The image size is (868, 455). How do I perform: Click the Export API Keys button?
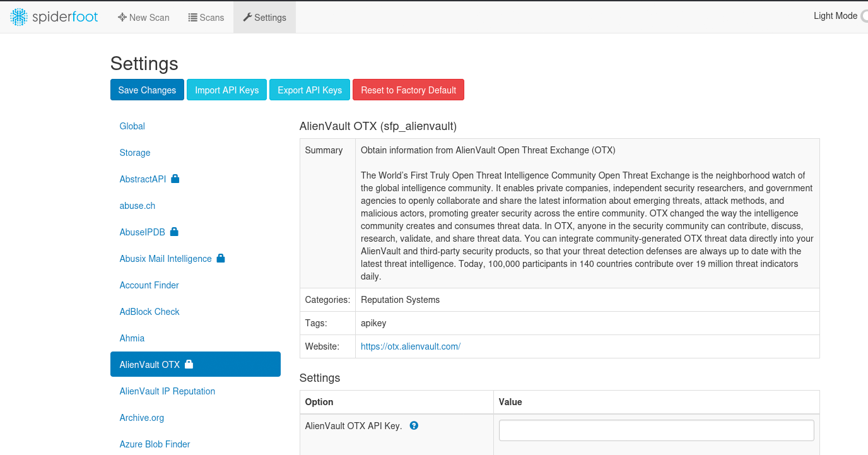pos(310,90)
